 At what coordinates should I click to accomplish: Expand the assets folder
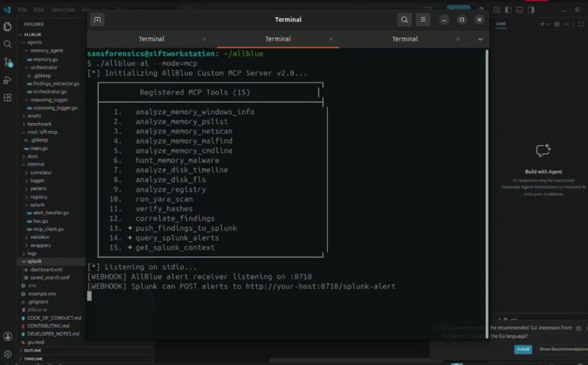click(x=34, y=116)
